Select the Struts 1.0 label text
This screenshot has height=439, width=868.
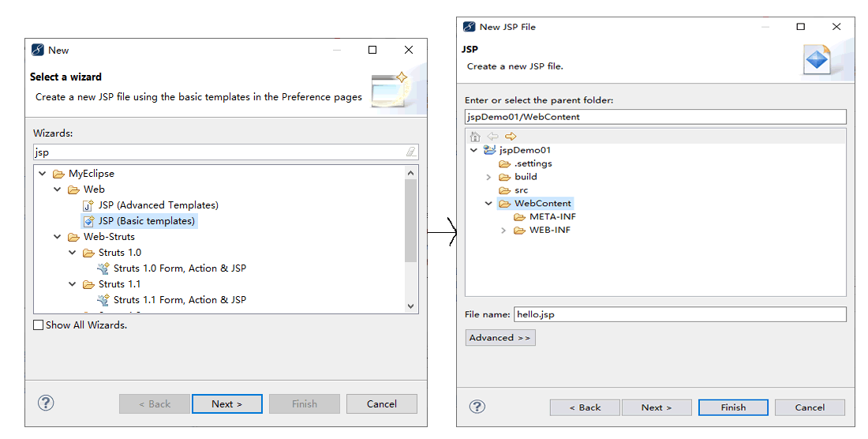coord(120,253)
